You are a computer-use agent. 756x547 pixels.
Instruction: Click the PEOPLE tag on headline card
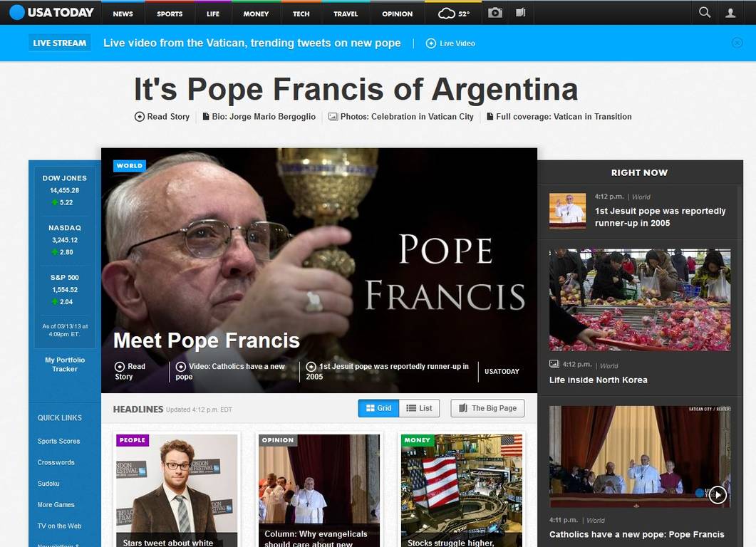click(x=133, y=440)
